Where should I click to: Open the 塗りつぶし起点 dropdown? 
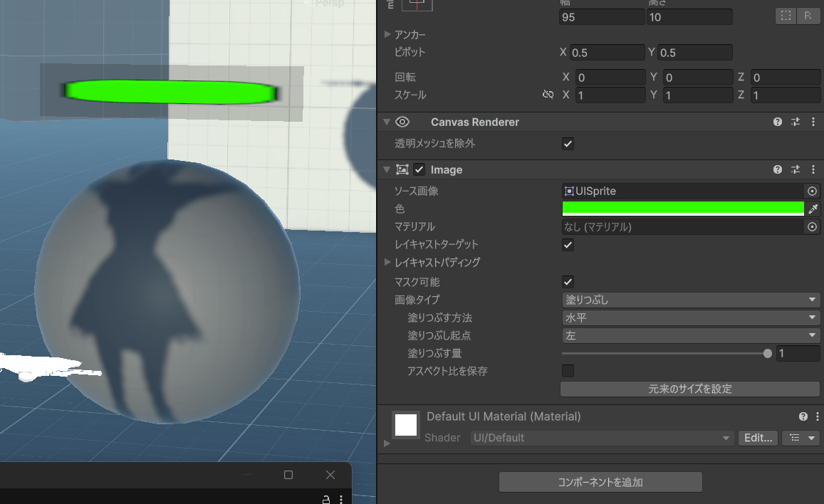click(x=690, y=335)
